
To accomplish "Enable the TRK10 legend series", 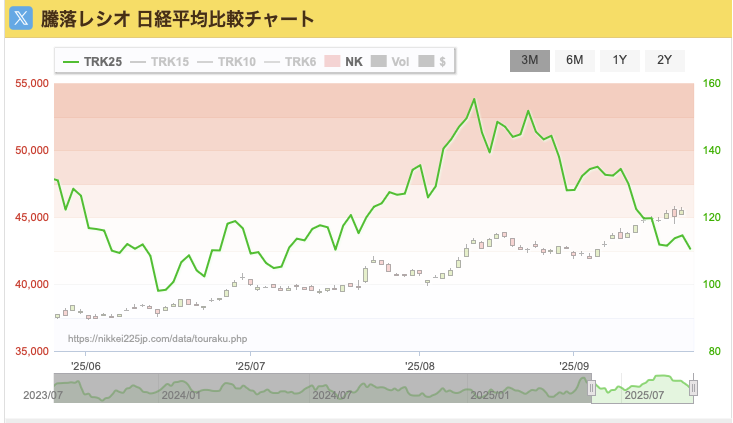I will 226,62.
